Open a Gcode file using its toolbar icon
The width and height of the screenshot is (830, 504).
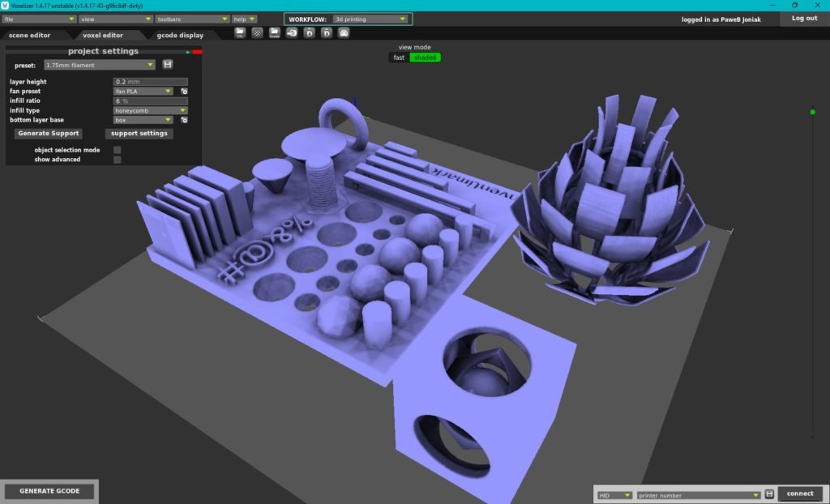coord(274,32)
